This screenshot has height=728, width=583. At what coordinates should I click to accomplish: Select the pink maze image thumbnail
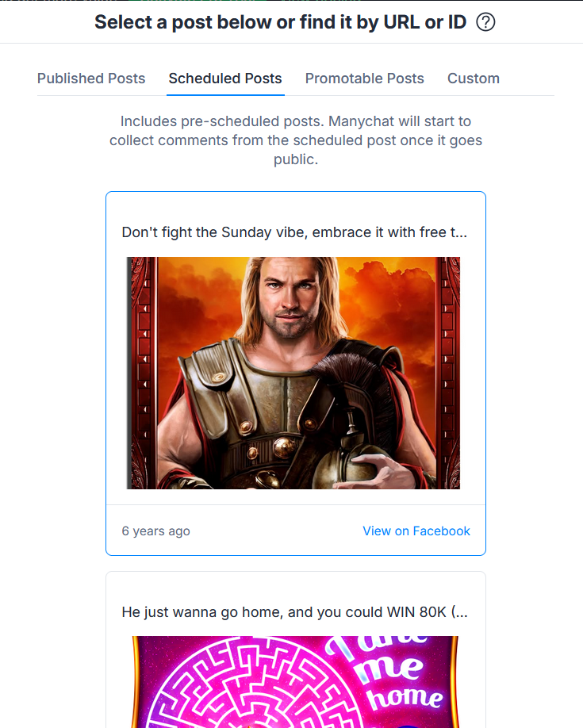pyautogui.click(x=295, y=682)
